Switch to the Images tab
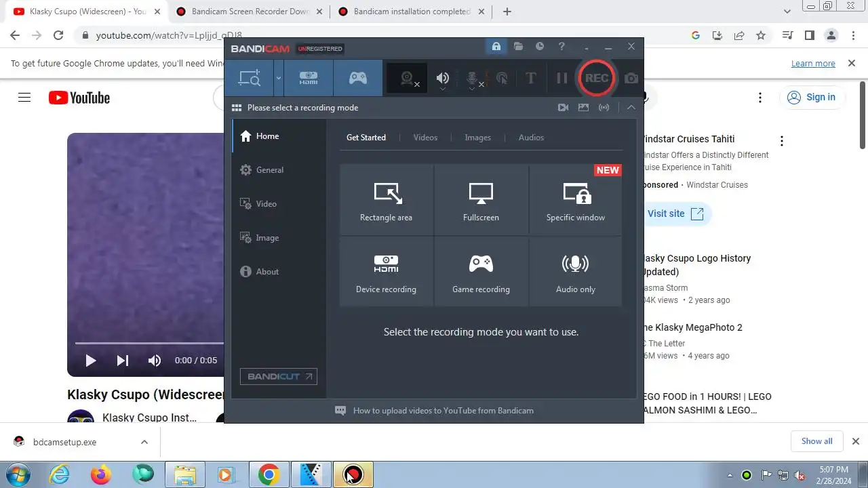 [478, 138]
